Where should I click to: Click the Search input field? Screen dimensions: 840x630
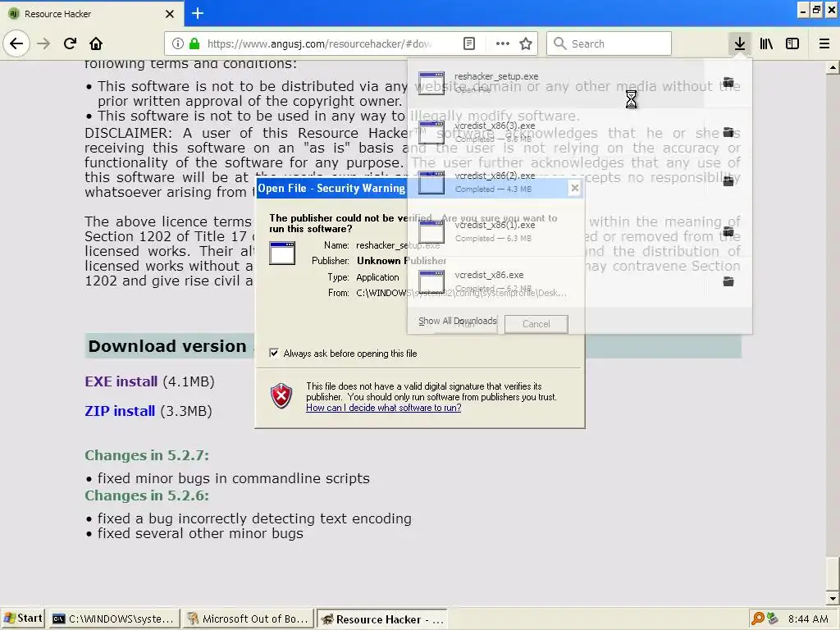pyautogui.click(x=609, y=43)
